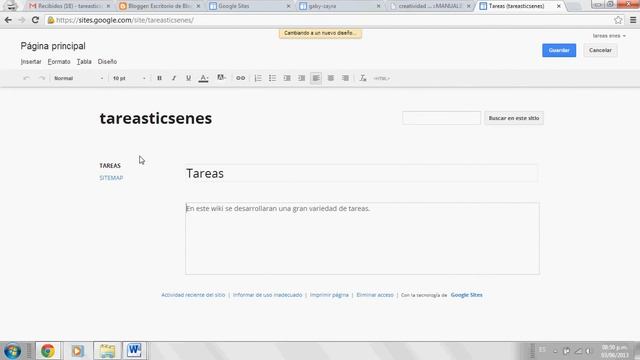Image resolution: width=640 pixels, height=360 pixels.
Task: Switch to the Gmail Recibidos tab
Action: pyautogui.click(x=69, y=6)
